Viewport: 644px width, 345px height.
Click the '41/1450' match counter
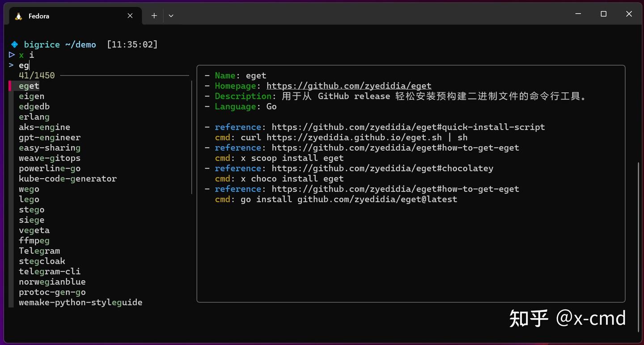(37, 76)
